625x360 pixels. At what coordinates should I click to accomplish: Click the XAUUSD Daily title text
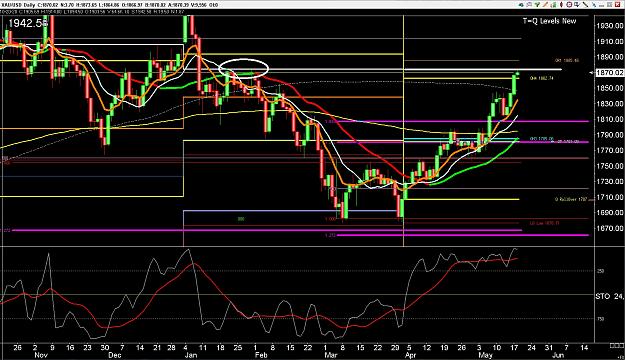[x=18, y=5]
